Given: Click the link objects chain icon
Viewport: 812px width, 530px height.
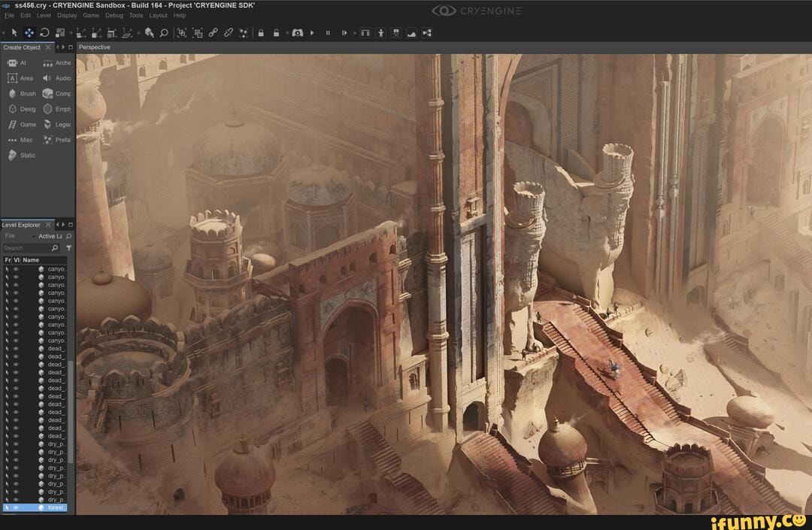Looking at the screenshot, I should coord(214,32).
